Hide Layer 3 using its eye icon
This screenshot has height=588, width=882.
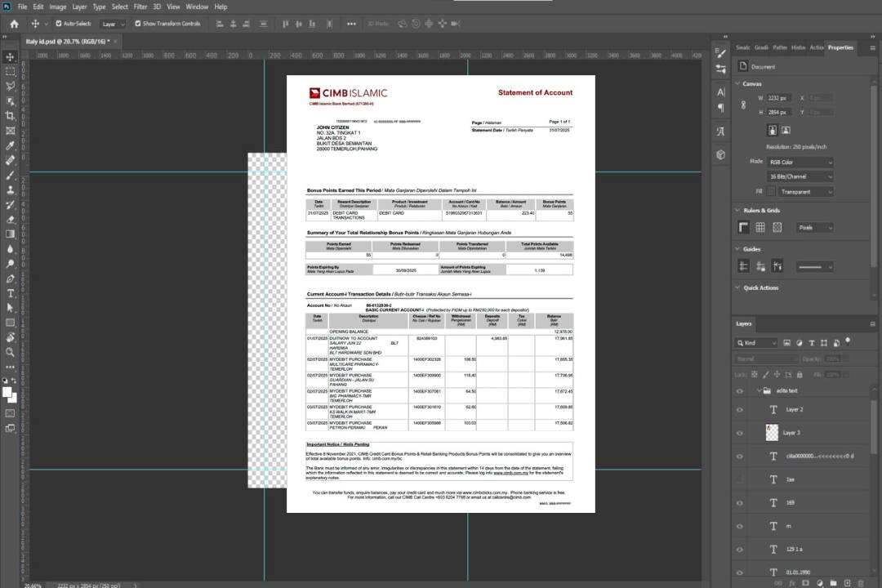coord(740,434)
